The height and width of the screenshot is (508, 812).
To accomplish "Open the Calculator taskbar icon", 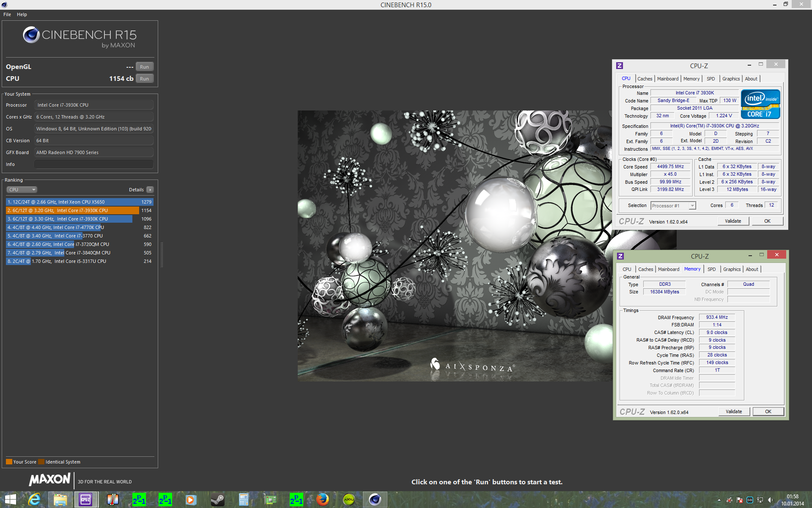I will pyautogui.click(x=244, y=500).
